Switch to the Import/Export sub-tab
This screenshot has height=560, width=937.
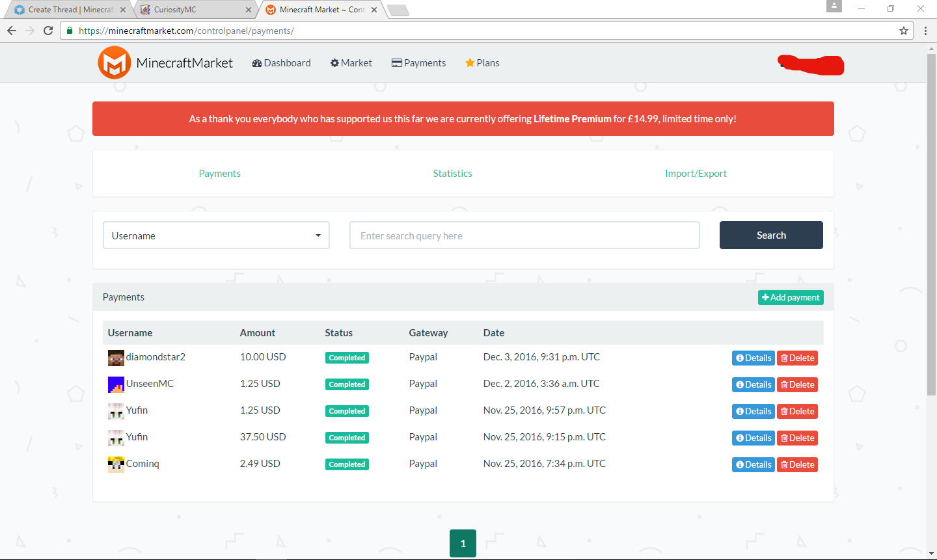pyautogui.click(x=696, y=174)
